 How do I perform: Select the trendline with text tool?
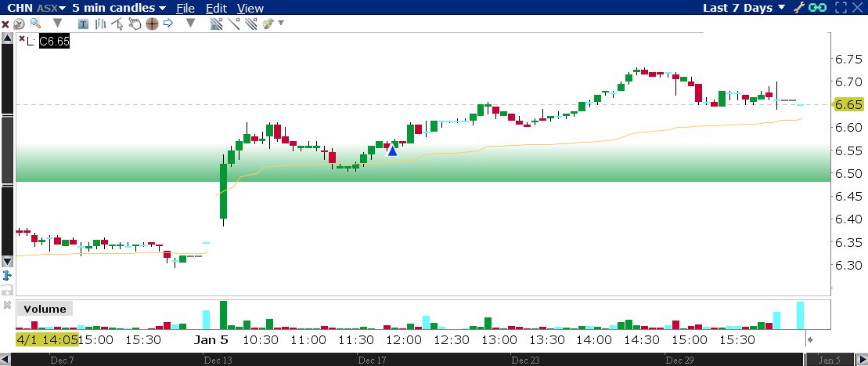217,24
